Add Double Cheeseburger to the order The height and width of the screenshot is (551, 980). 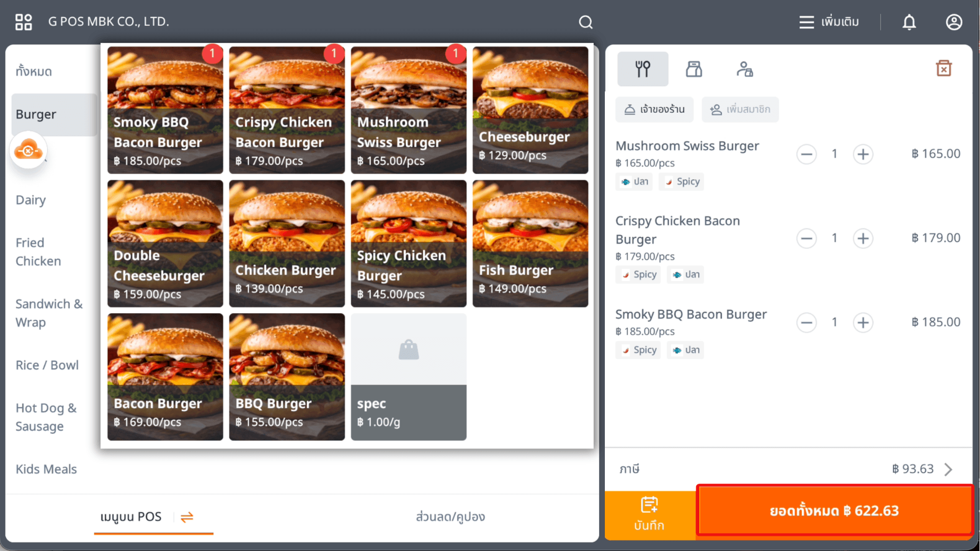click(x=165, y=243)
